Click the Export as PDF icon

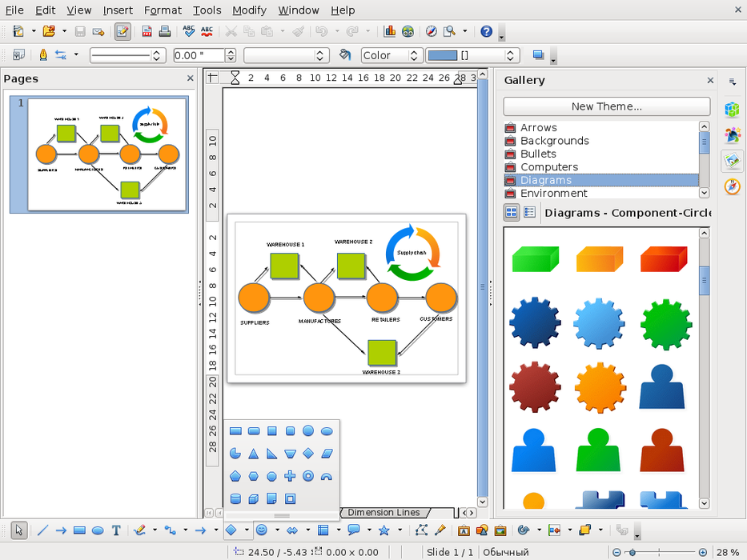147,32
